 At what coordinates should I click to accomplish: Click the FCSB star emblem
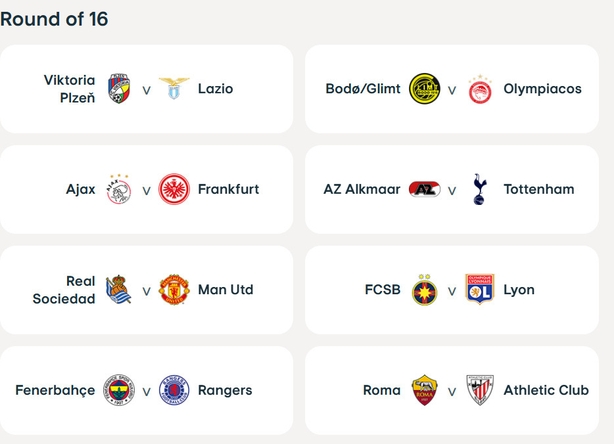pos(424,290)
